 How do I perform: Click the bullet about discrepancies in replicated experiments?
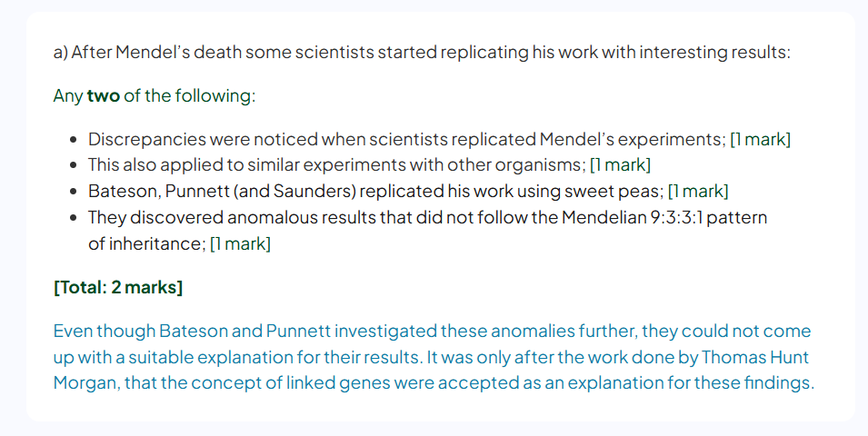tap(440, 139)
